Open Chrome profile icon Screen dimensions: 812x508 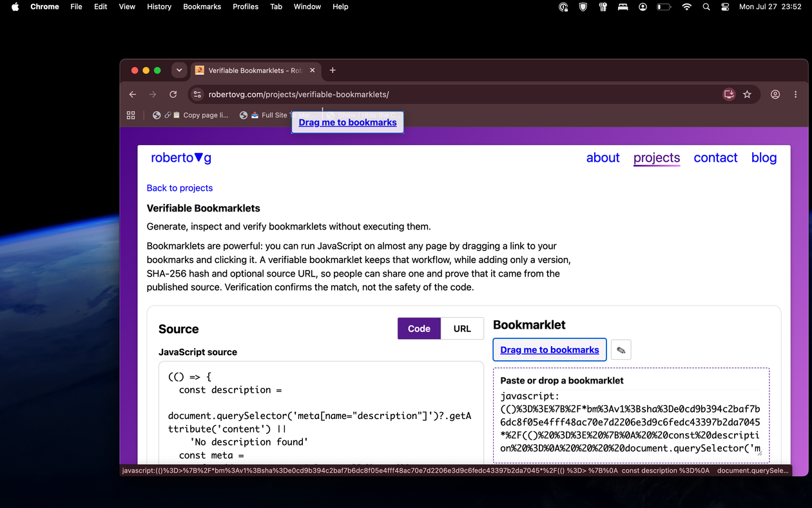point(775,94)
